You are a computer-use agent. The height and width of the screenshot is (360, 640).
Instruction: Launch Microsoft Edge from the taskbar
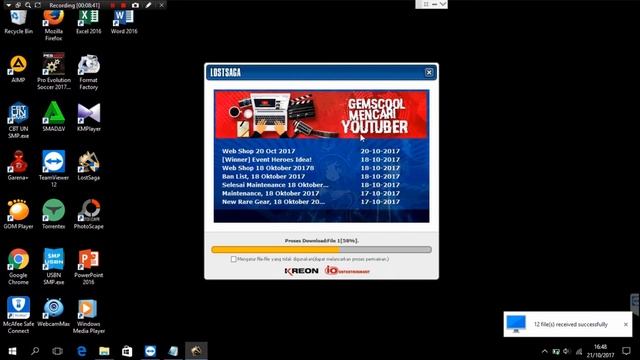[x=82, y=351]
